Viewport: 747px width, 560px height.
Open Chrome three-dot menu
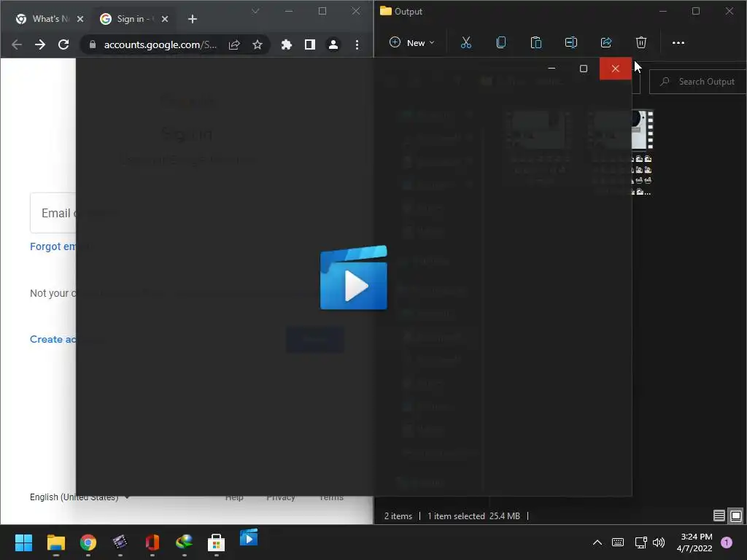(357, 44)
